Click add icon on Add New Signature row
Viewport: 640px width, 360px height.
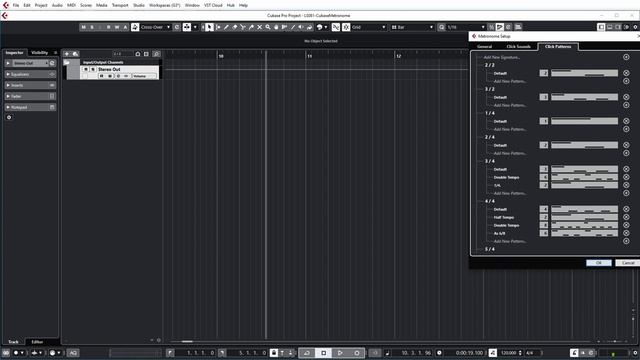(x=626, y=57)
